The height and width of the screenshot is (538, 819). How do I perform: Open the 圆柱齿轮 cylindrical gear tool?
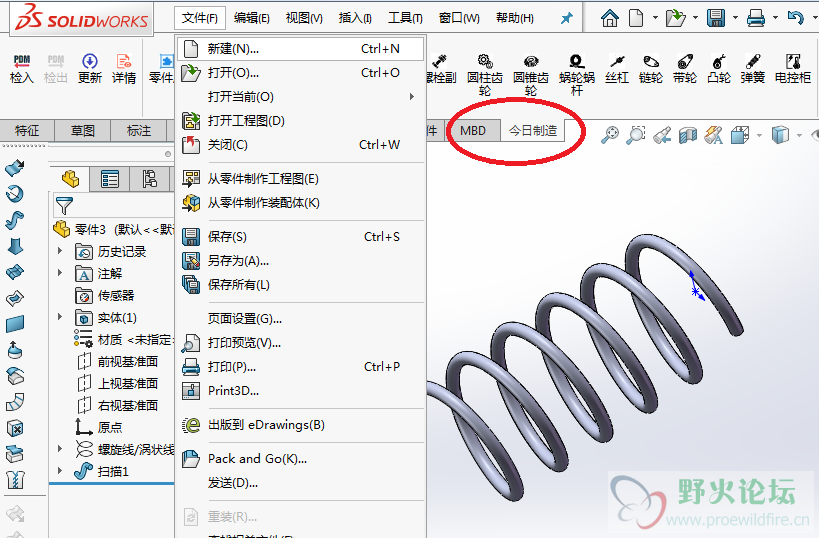tap(485, 75)
